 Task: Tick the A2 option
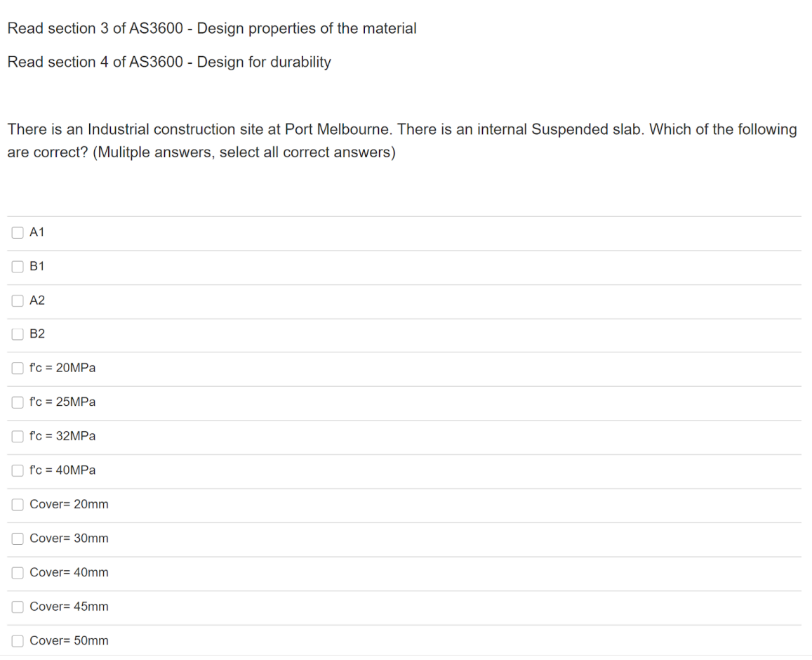(x=18, y=301)
